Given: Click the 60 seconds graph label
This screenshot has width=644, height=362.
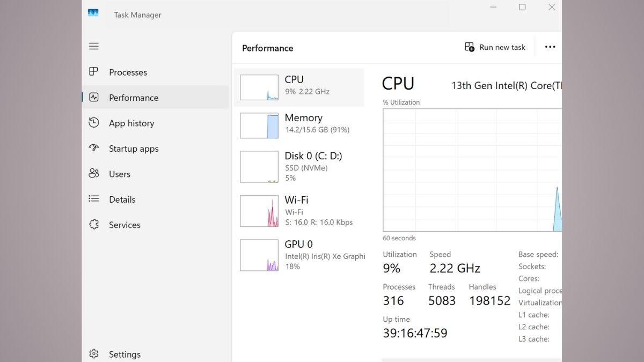Looking at the screenshot, I should pyautogui.click(x=399, y=238).
